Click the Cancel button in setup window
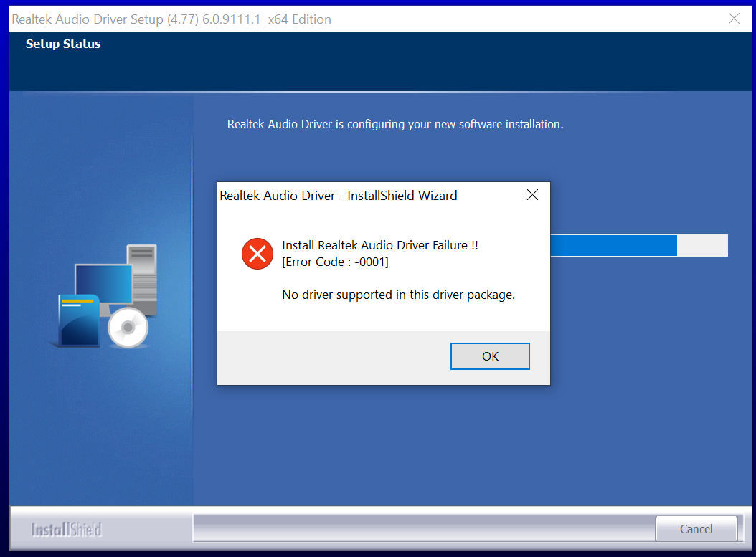Screen dimensions: 756x557 point(696,529)
